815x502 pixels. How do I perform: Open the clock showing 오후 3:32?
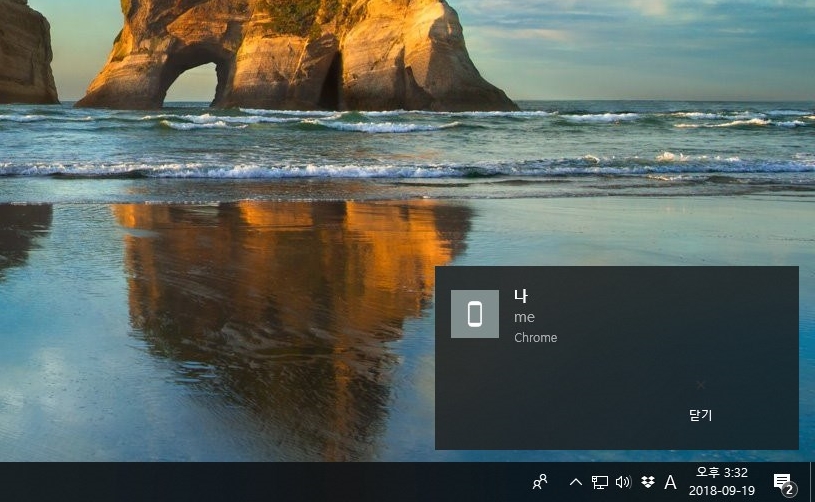tap(722, 472)
